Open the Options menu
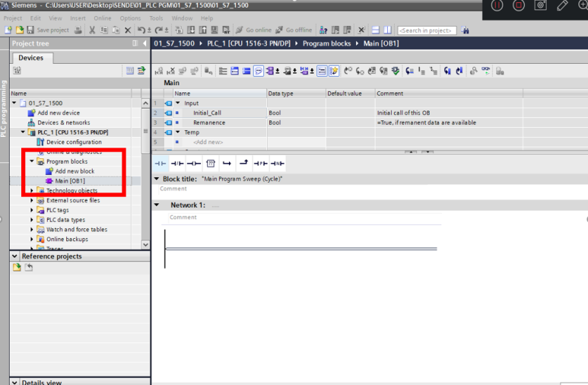Screen dimensions: 588x385 [130, 18]
